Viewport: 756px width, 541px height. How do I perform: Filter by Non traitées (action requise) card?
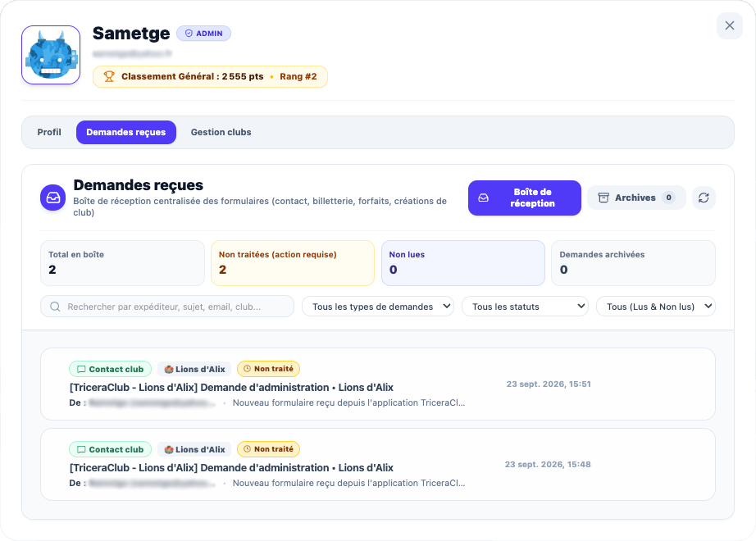tap(293, 263)
